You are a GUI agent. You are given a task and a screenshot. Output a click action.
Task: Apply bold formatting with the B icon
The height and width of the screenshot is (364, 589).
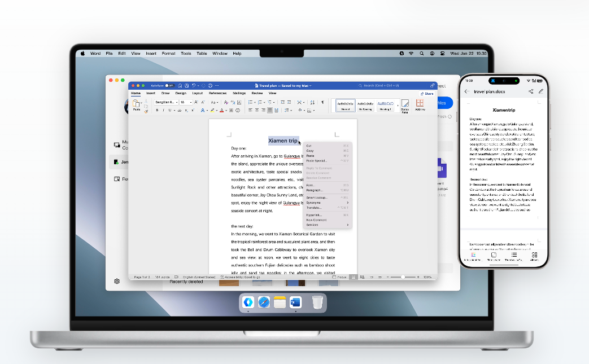click(158, 111)
